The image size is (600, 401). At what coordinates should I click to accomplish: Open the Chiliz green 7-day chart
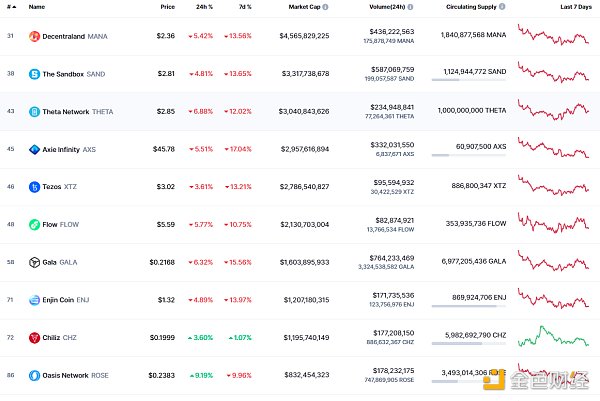click(x=553, y=335)
